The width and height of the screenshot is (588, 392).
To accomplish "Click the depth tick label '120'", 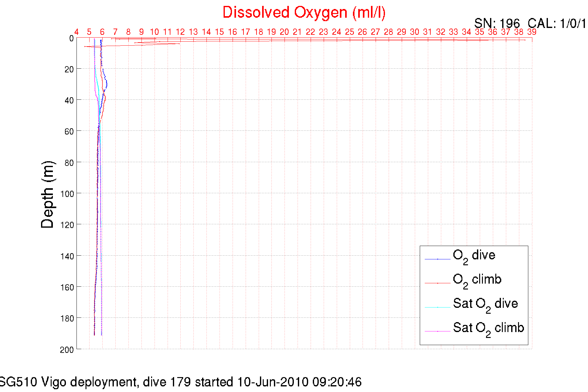I will 67,225.
